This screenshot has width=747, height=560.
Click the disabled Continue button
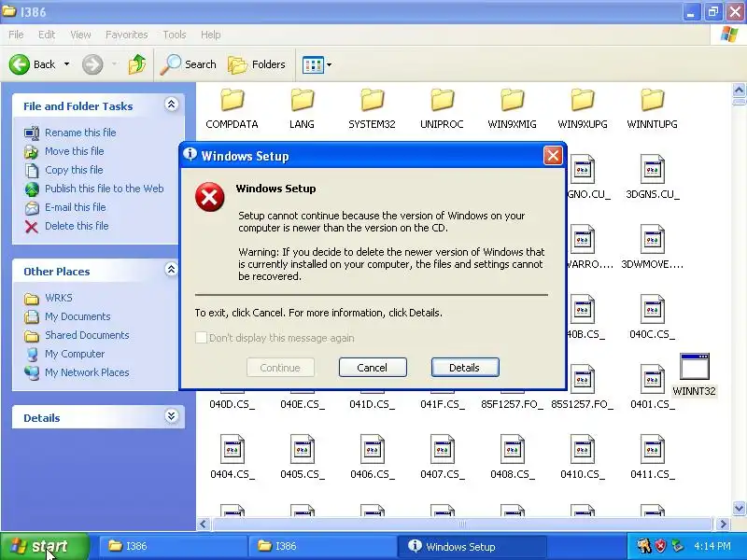[280, 368]
